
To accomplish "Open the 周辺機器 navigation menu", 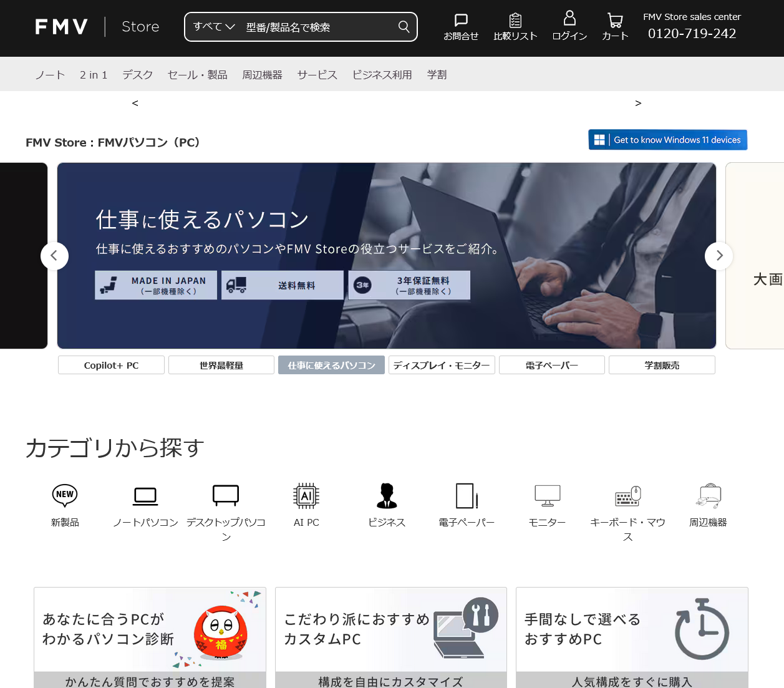I will click(x=263, y=75).
